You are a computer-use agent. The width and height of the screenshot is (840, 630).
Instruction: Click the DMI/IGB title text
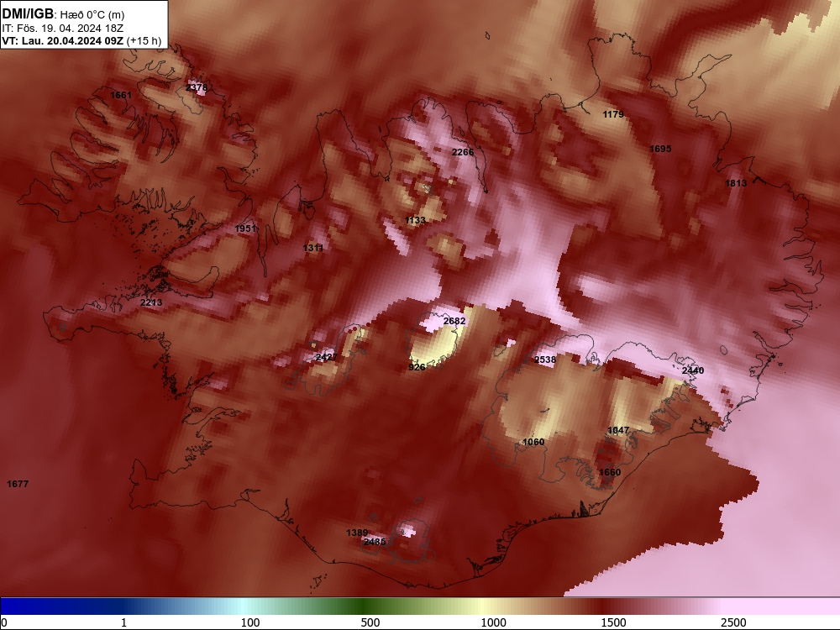pos(28,14)
